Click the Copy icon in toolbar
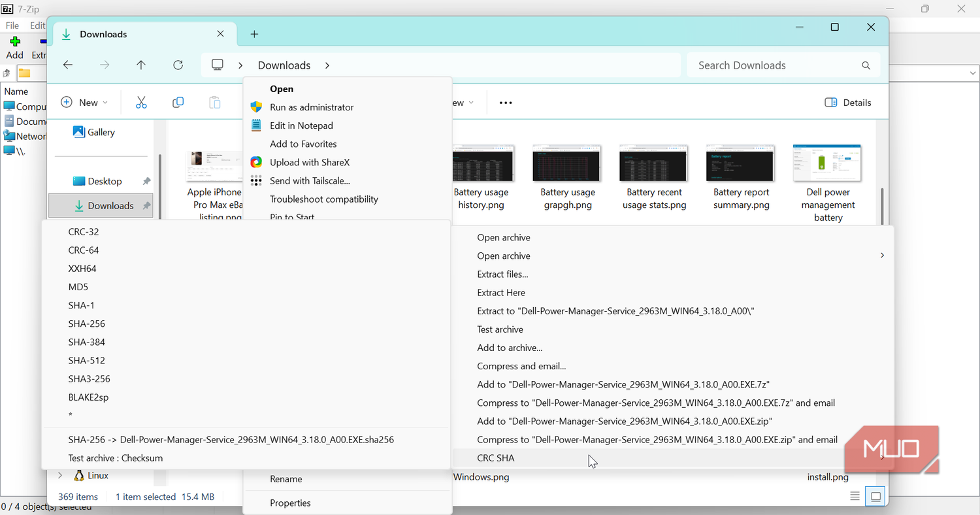Screen dimensions: 980x515 [x=178, y=103]
